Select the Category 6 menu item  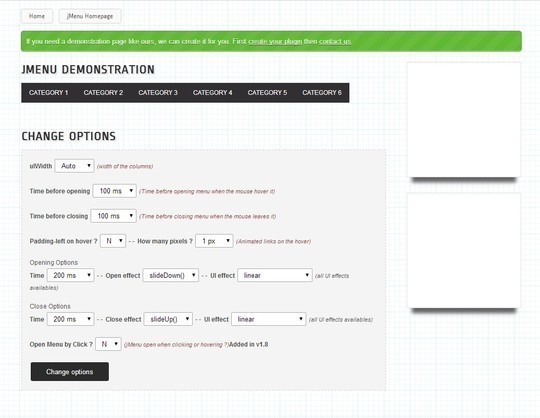tap(322, 93)
